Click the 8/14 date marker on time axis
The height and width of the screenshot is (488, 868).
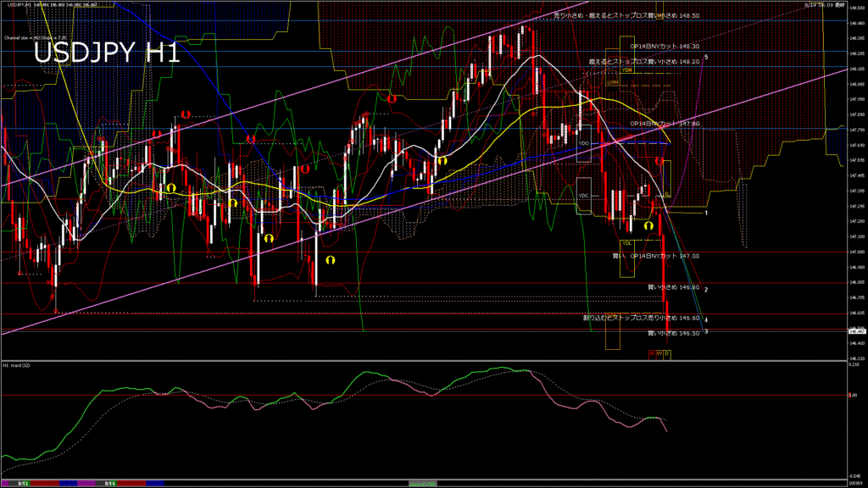(x=110, y=483)
